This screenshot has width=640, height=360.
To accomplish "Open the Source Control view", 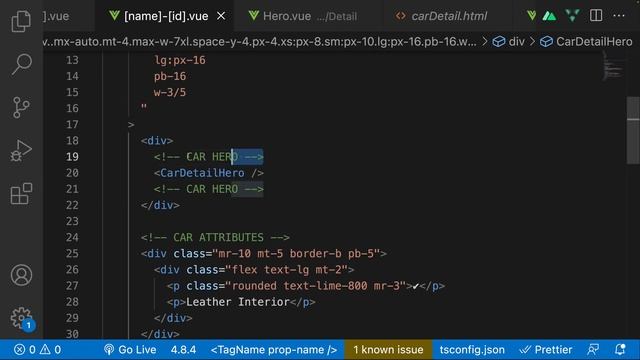I will pyautogui.click(x=21, y=107).
